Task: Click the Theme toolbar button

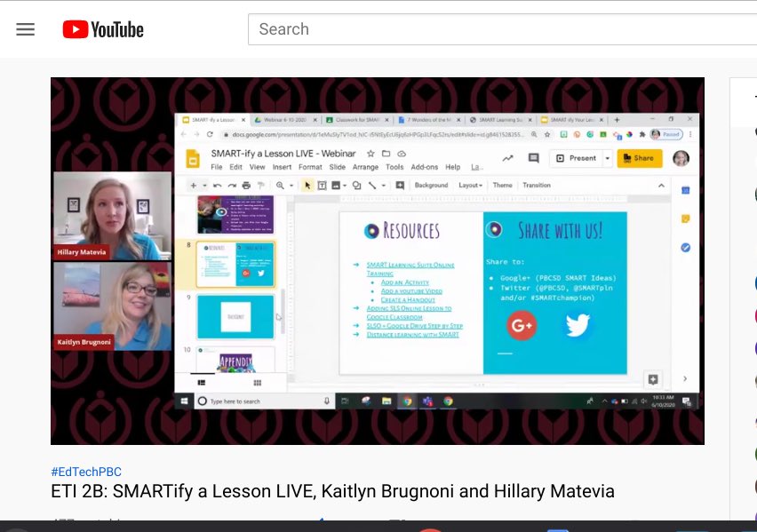Action: [x=503, y=186]
